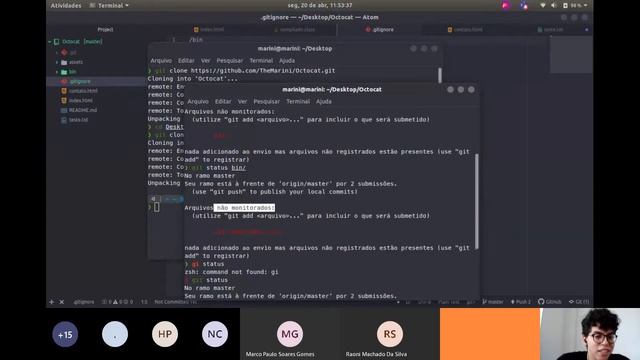Expand the .git folder in tree
This screenshot has height=360, width=640.
[x=57, y=52]
